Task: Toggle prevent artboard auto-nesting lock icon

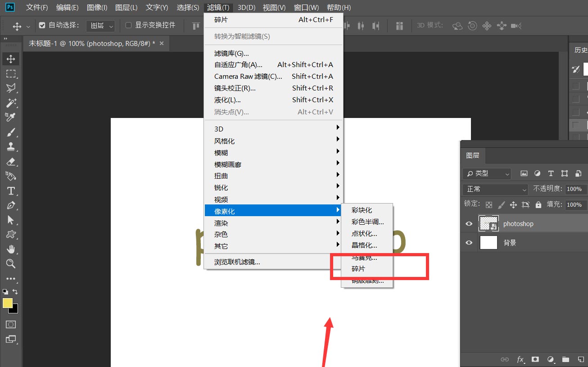Action: pyautogui.click(x=525, y=204)
